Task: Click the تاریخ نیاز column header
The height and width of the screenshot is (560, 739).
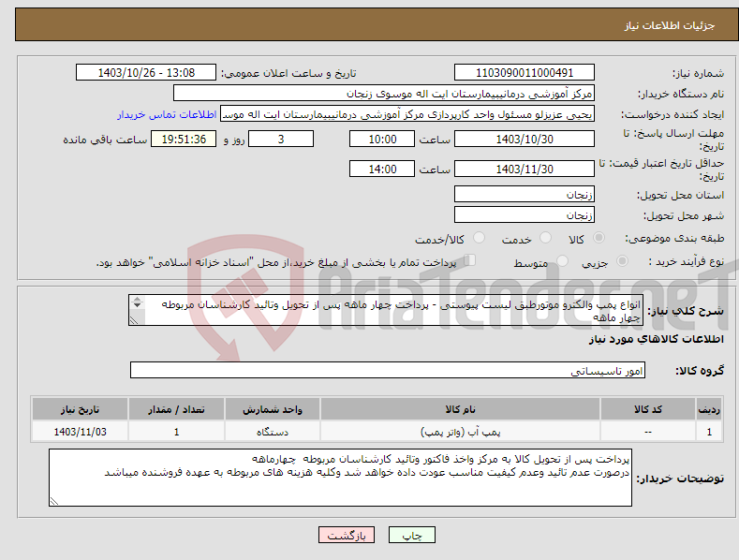Action: (x=81, y=409)
